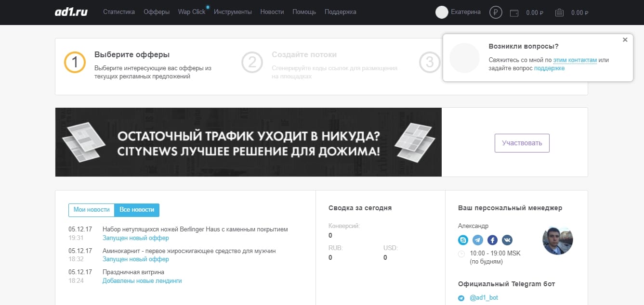Click the Berlinger Haus knives news title
Image resolution: width=644 pixels, height=305 pixels.
point(195,229)
